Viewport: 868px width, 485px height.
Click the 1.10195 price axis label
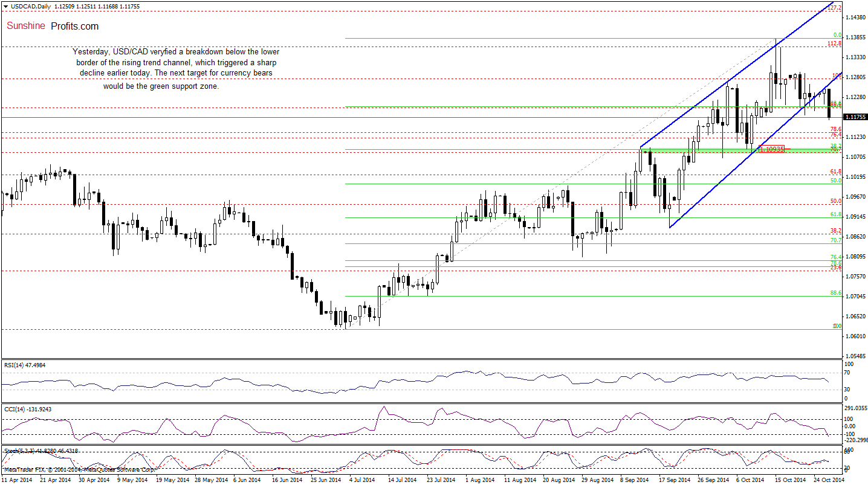click(855, 177)
